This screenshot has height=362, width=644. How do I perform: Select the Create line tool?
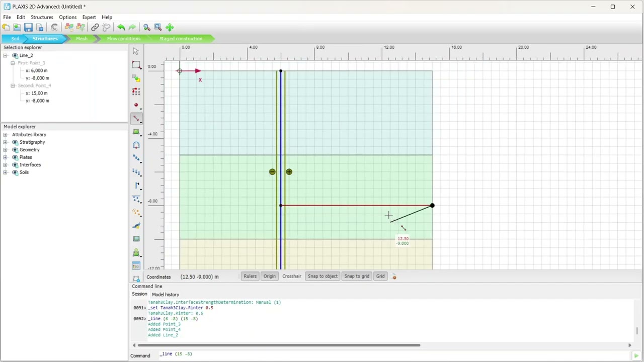tap(136, 119)
